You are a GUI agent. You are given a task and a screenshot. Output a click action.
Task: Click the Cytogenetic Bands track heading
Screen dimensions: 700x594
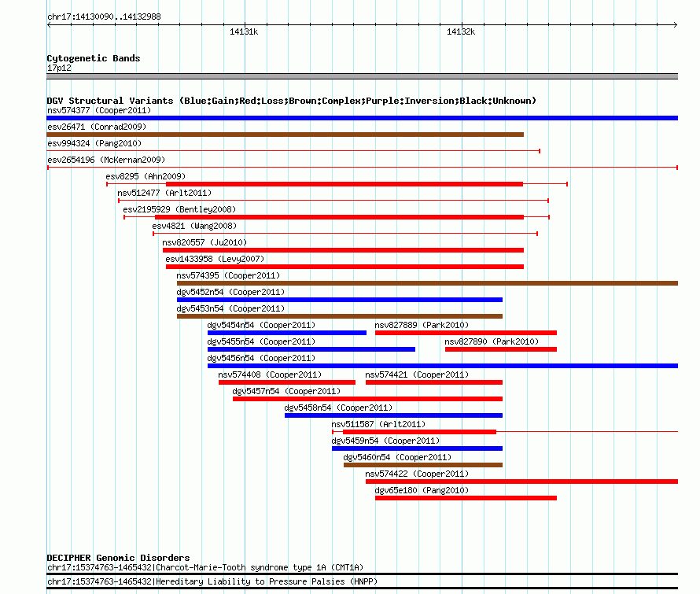[x=94, y=58]
